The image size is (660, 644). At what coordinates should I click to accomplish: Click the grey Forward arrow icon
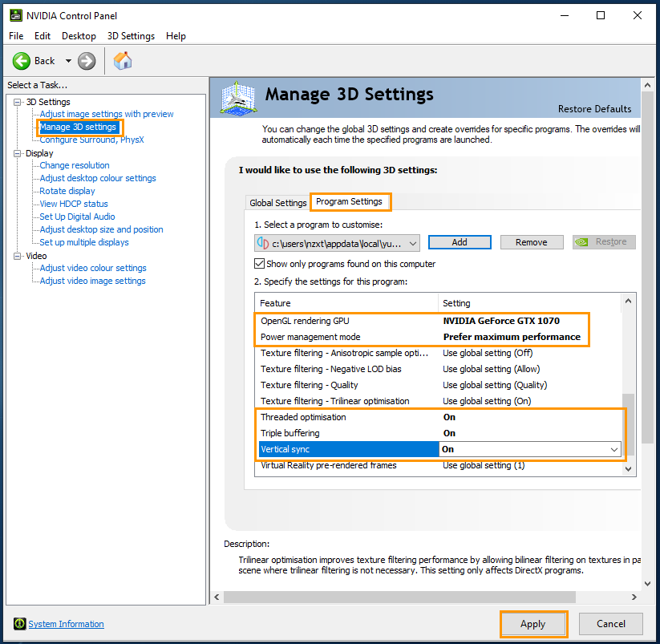coord(87,61)
